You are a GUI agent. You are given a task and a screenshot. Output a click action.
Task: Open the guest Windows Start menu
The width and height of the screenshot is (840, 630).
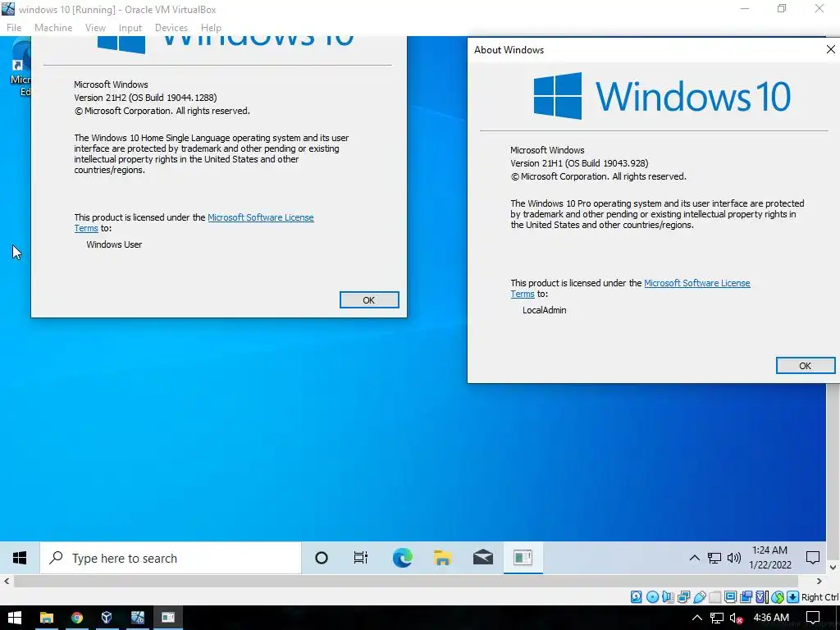point(20,558)
